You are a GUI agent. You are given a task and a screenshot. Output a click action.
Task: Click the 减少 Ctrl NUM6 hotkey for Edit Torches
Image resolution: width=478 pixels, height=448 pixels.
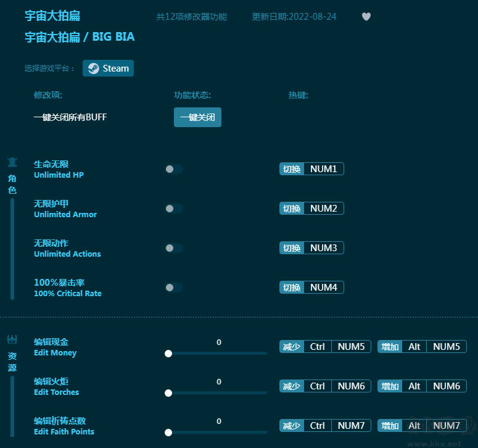[325, 386]
